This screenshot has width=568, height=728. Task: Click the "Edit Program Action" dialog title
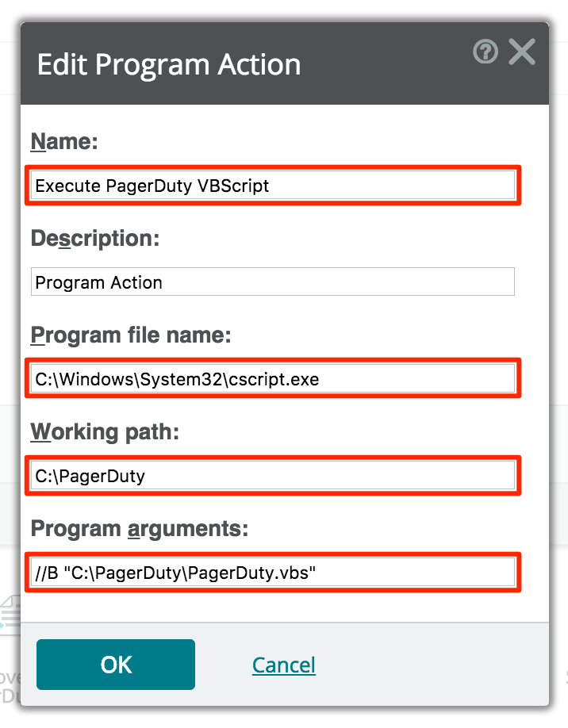[x=169, y=65]
